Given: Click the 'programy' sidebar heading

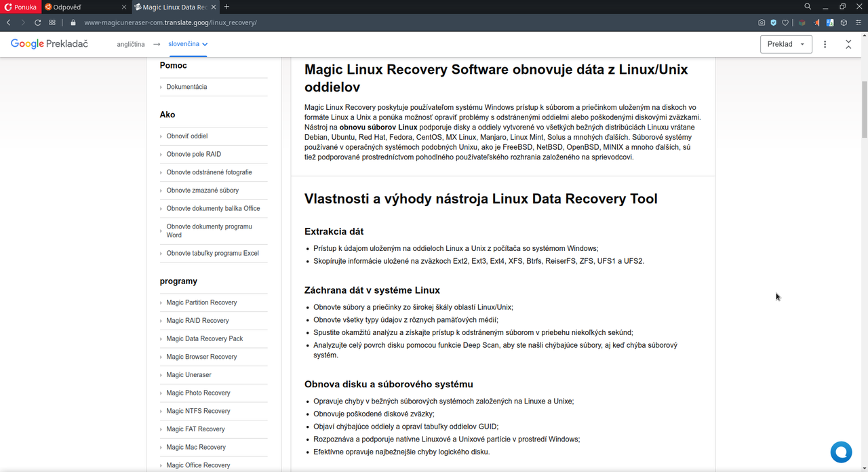Looking at the screenshot, I should point(178,281).
